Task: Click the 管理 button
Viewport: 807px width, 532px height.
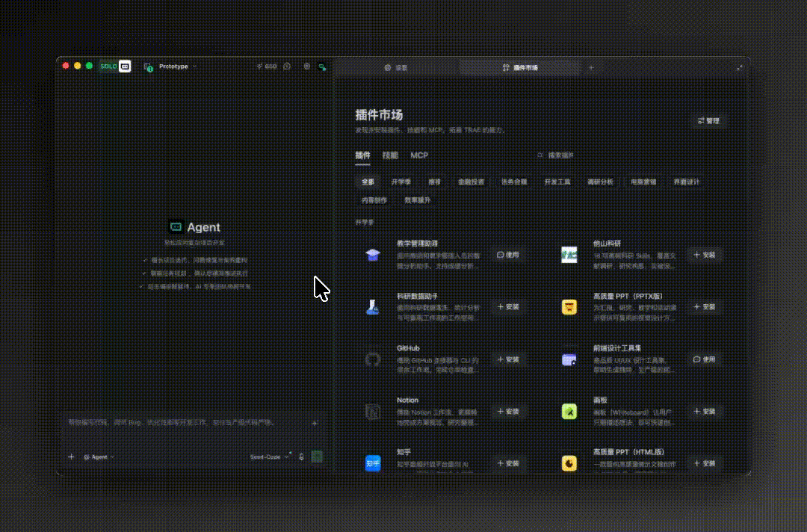Action: coord(708,121)
